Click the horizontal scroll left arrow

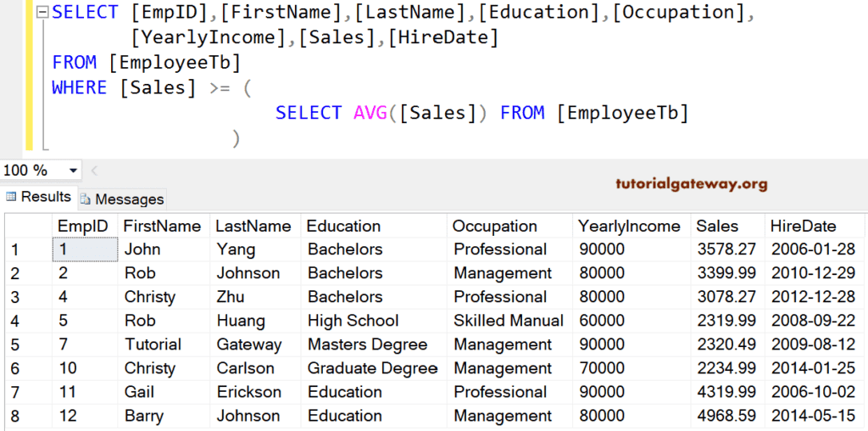pyautogui.click(x=94, y=171)
